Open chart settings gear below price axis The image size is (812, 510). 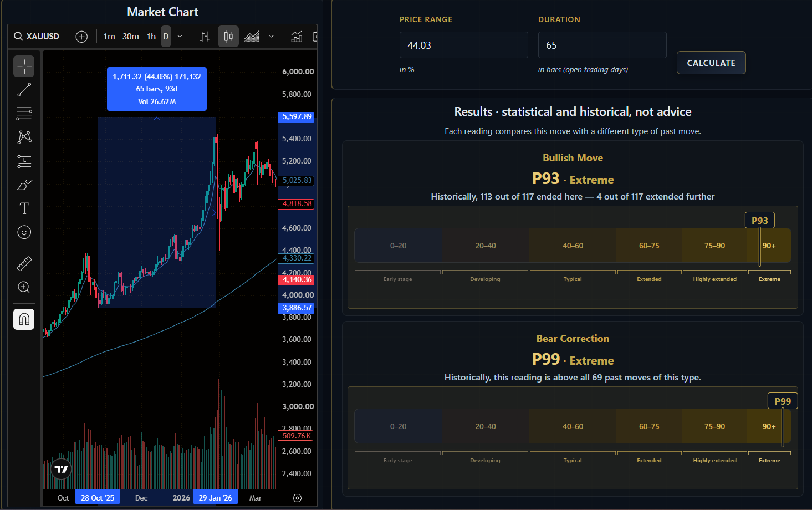pyautogui.click(x=297, y=498)
